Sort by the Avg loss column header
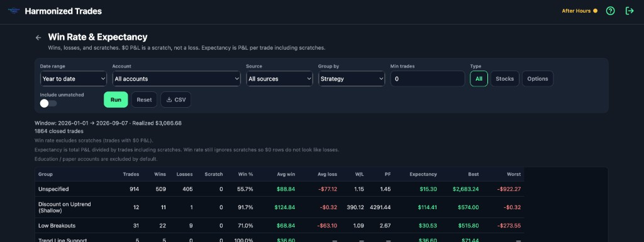This screenshot has height=242, width=644. coord(327,174)
